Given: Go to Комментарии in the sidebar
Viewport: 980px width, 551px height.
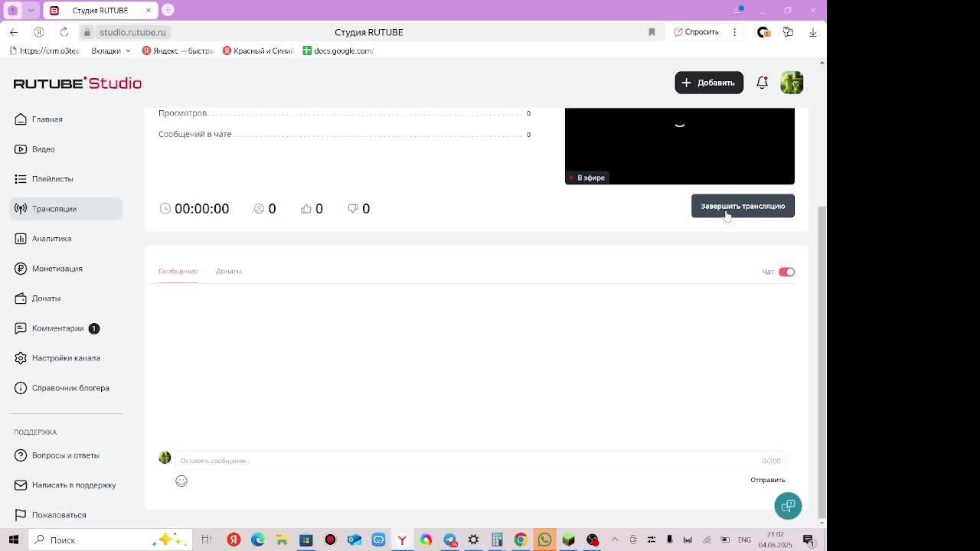Looking at the screenshot, I should coord(57,328).
